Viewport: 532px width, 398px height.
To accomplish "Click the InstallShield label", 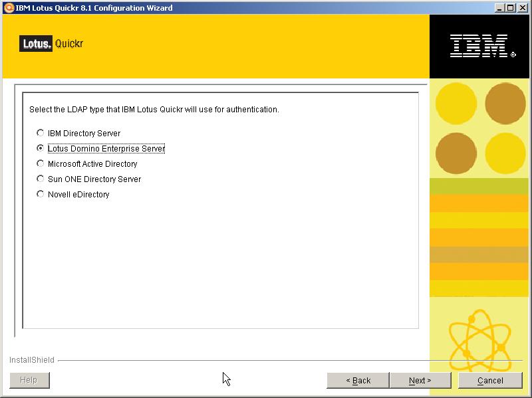I will (x=32, y=359).
